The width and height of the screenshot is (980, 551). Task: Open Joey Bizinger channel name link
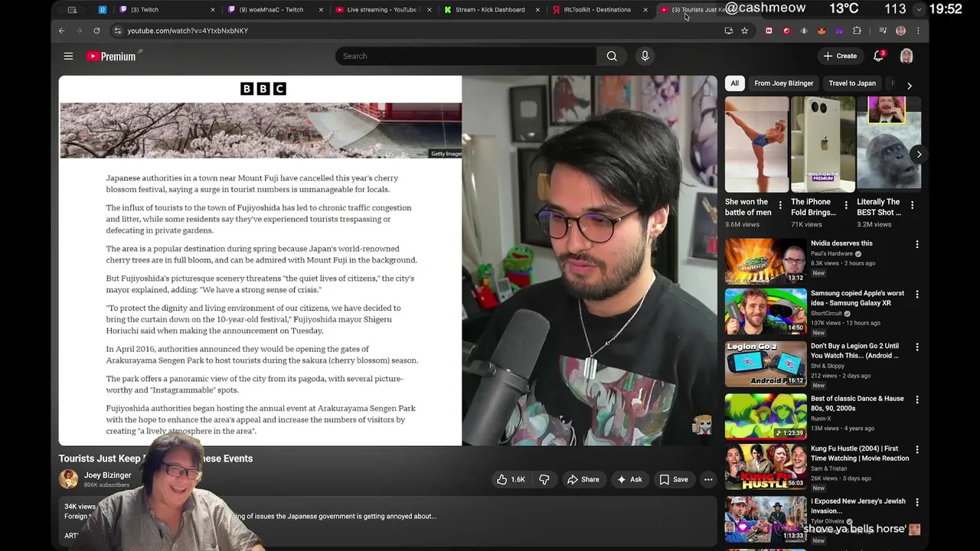pyautogui.click(x=107, y=475)
